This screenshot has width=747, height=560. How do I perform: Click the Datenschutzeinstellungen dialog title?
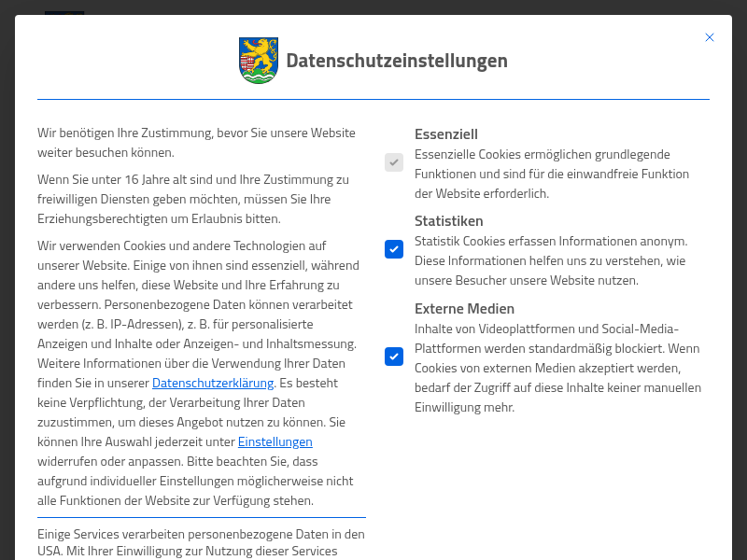tap(398, 61)
